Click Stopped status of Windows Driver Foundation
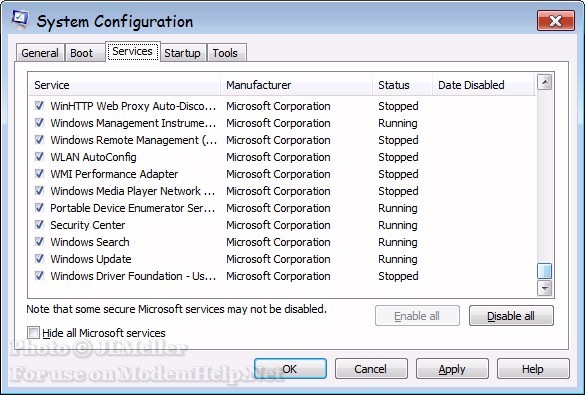This screenshot has width=585, height=395. (x=398, y=276)
